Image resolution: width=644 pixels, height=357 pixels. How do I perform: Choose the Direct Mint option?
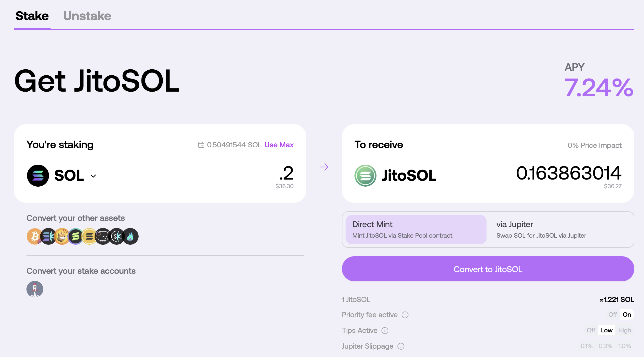coord(416,230)
